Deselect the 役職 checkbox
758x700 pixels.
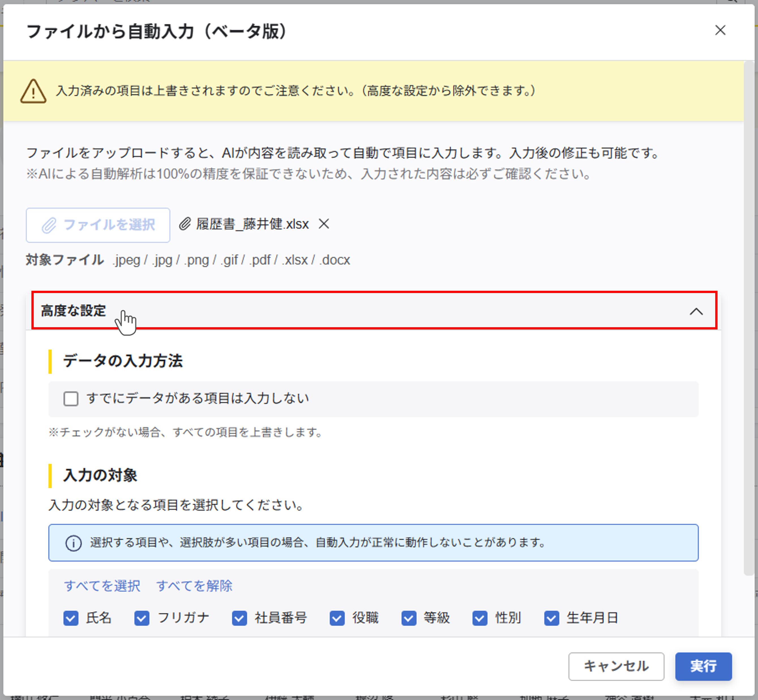[337, 618]
